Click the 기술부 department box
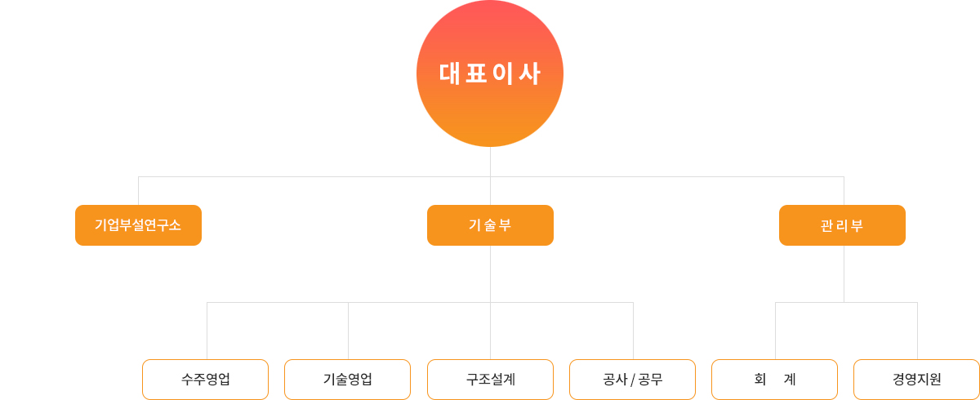 [490, 225]
